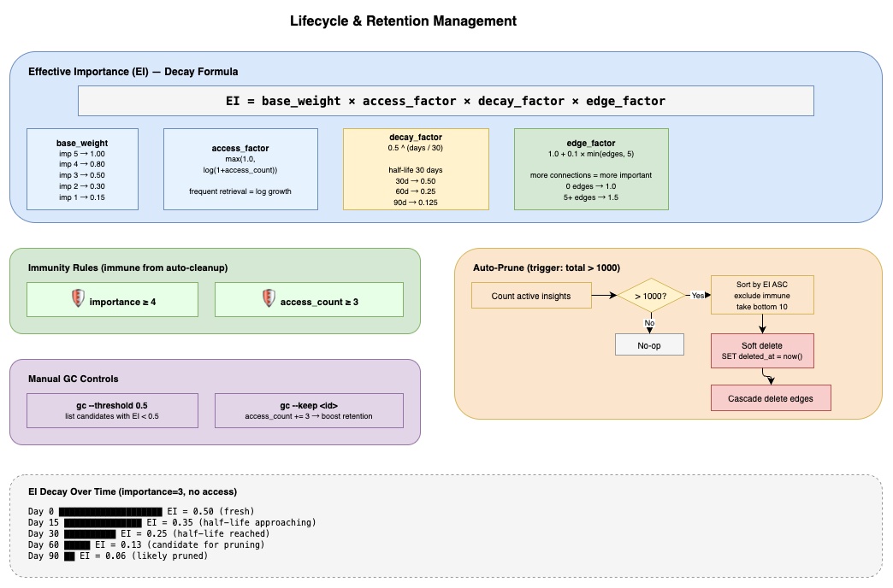Select the green edge_factor box

(591, 169)
